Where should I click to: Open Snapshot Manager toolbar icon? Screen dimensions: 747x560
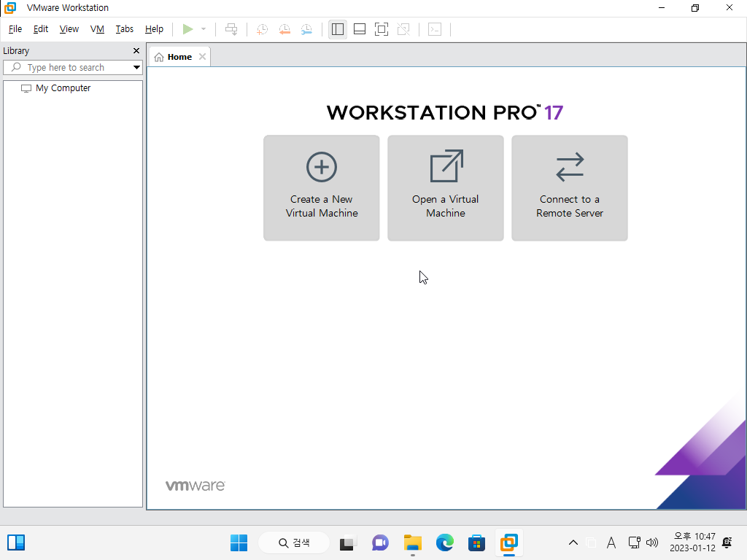tap(306, 29)
